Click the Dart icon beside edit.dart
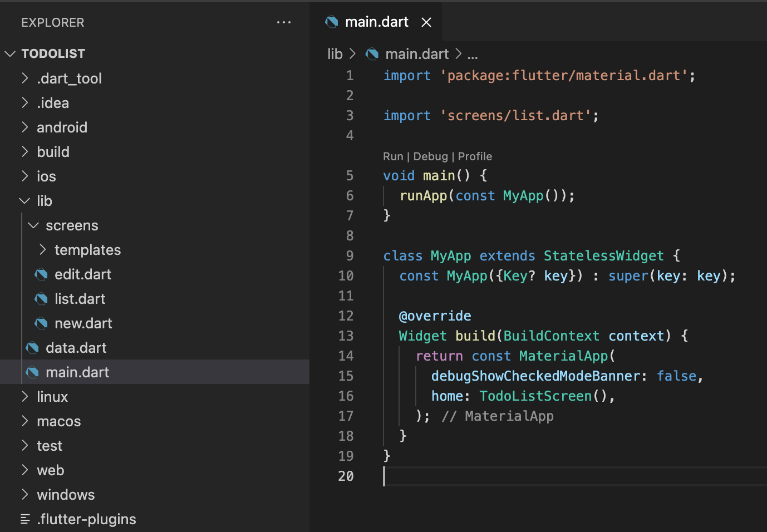 [x=41, y=274]
